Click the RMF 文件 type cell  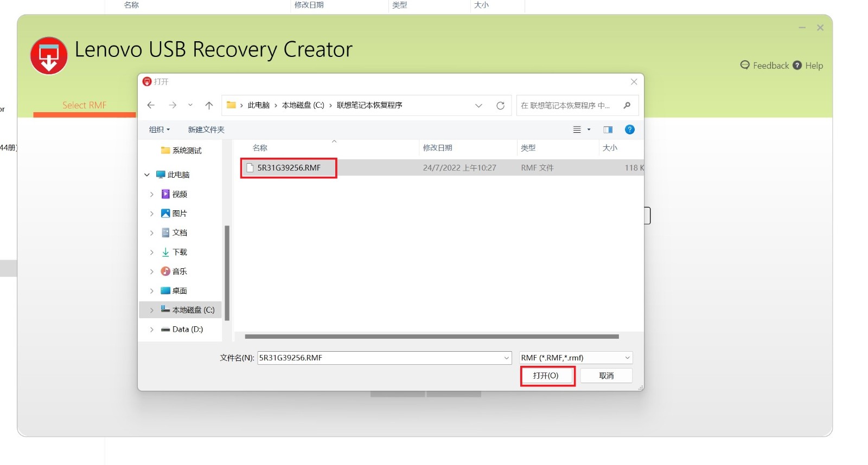click(537, 168)
